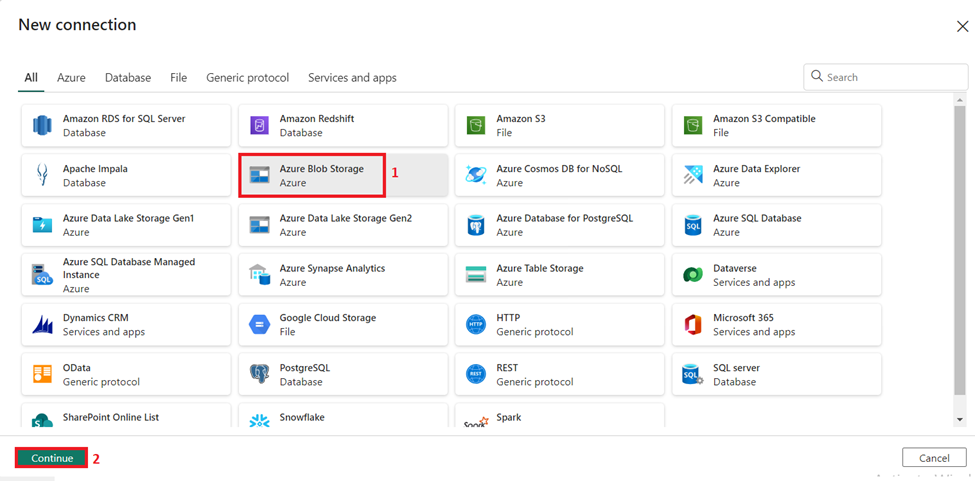Choose the Apache Impala icon

(42, 175)
